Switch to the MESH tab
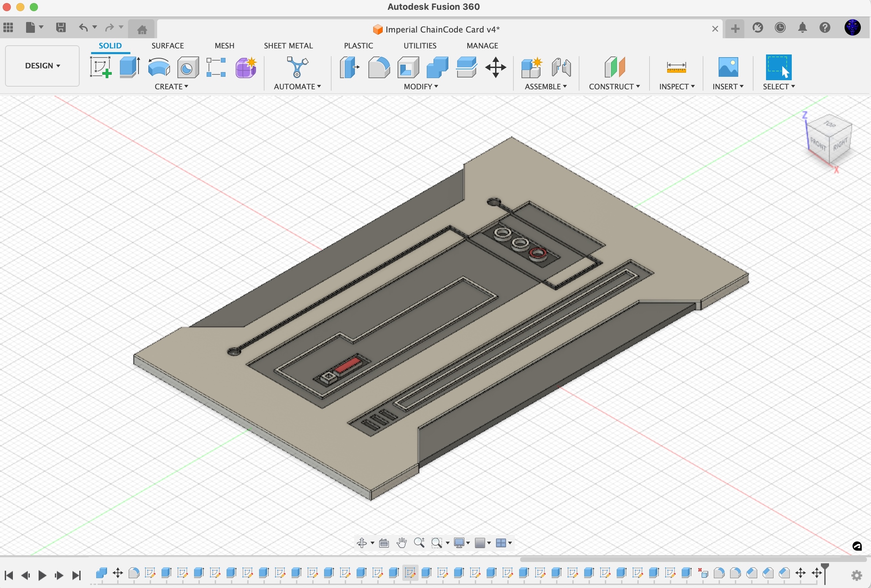The height and width of the screenshot is (588, 871). [x=224, y=45]
